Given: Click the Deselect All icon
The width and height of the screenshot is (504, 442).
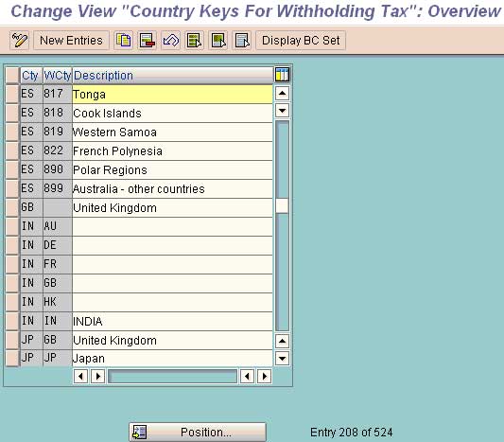Looking at the screenshot, I should point(242,41).
